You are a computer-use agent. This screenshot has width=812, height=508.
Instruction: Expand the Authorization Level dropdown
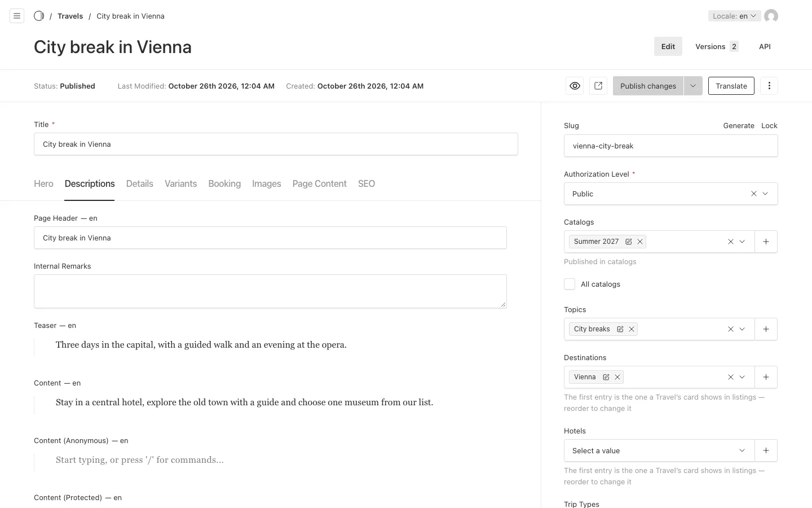765,194
